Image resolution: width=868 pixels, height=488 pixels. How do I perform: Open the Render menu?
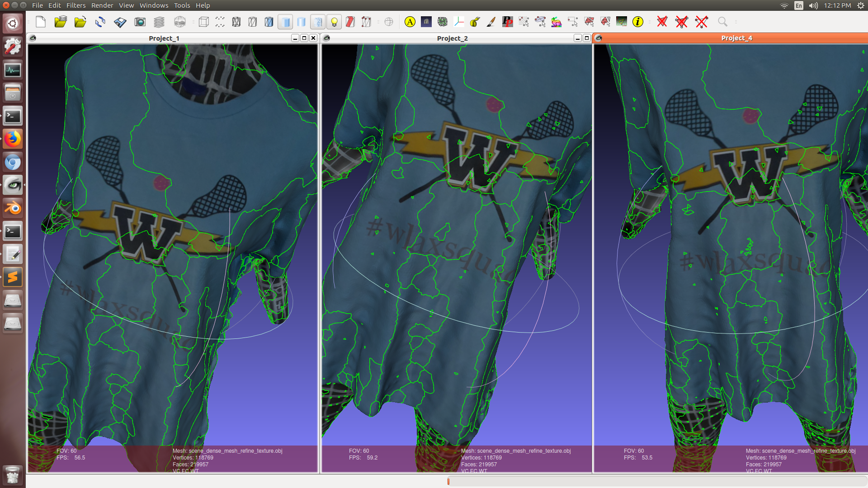pyautogui.click(x=102, y=5)
